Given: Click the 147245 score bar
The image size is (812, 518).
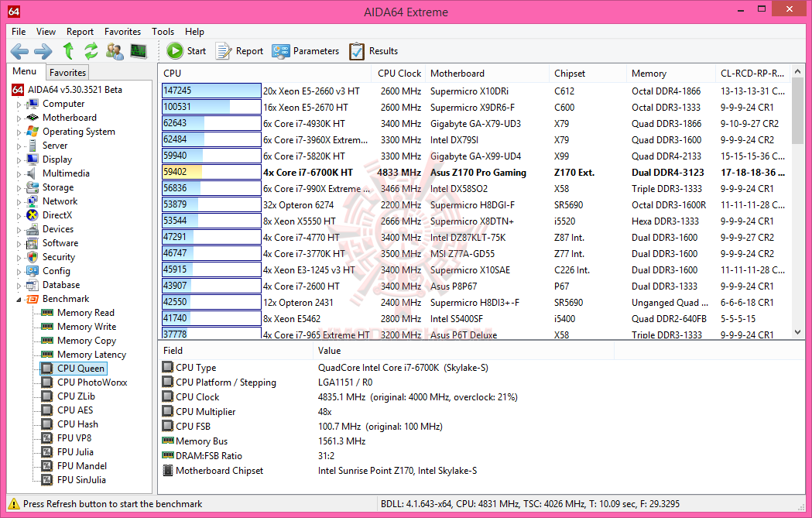Looking at the screenshot, I should point(211,91).
